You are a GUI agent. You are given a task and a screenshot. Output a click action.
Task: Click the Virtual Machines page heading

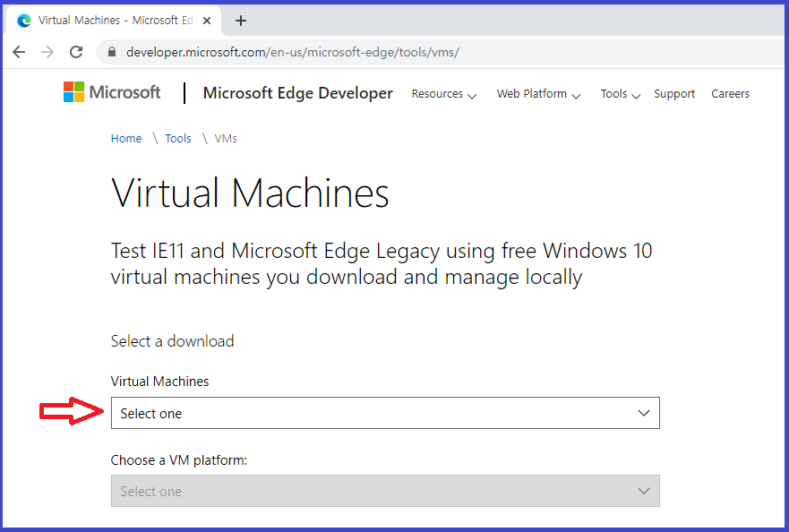click(250, 193)
